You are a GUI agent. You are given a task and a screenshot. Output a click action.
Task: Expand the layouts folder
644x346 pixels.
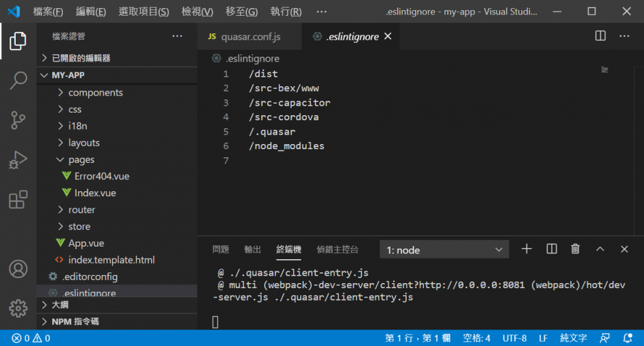tap(117, 143)
